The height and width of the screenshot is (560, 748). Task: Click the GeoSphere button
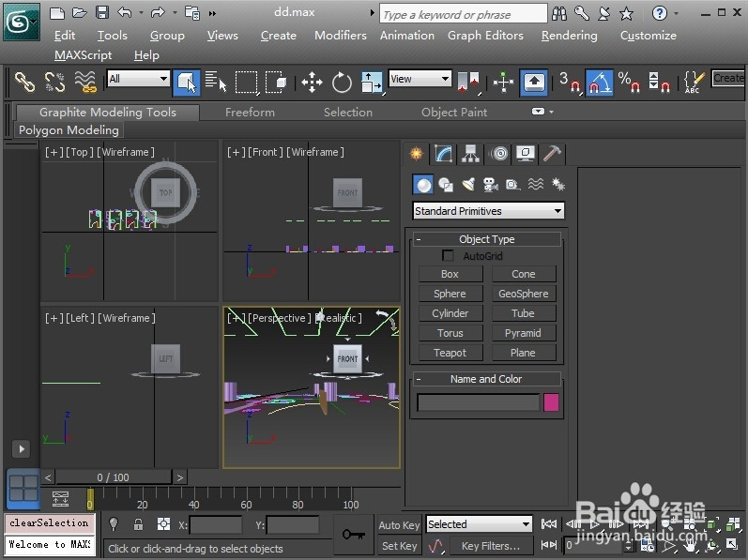coord(524,294)
